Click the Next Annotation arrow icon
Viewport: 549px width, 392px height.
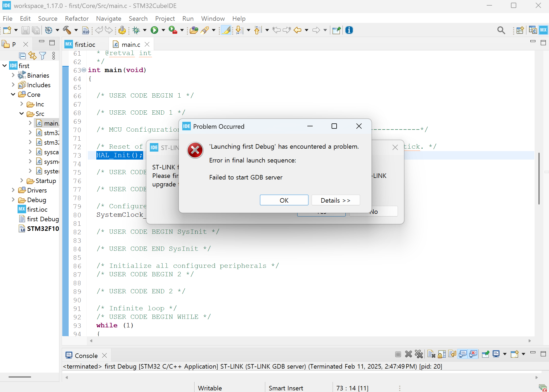[x=240, y=30]
